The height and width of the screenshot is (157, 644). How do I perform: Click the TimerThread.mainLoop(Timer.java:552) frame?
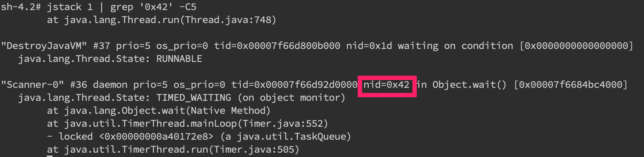[187, 124]
